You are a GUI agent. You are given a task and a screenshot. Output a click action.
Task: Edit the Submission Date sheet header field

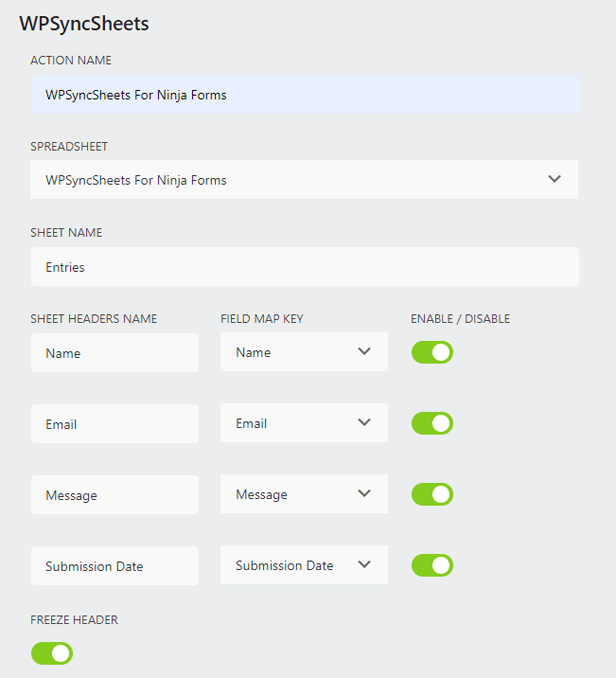pos(115,566)
